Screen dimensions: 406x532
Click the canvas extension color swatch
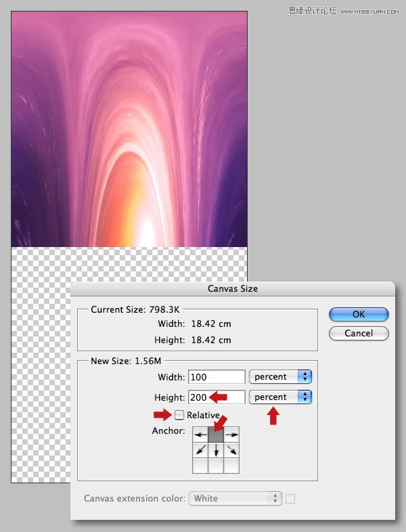click(290, 499)
